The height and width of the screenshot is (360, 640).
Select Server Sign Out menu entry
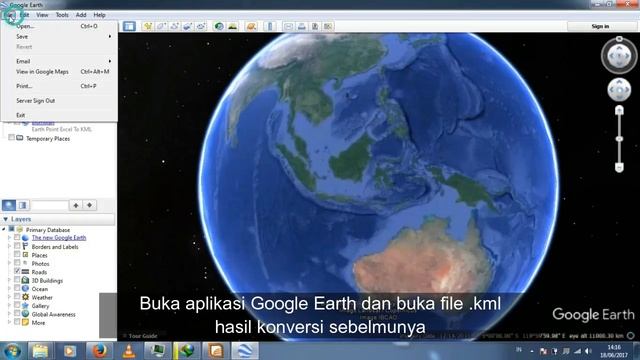pyautogui.click(x=59, y=100)
